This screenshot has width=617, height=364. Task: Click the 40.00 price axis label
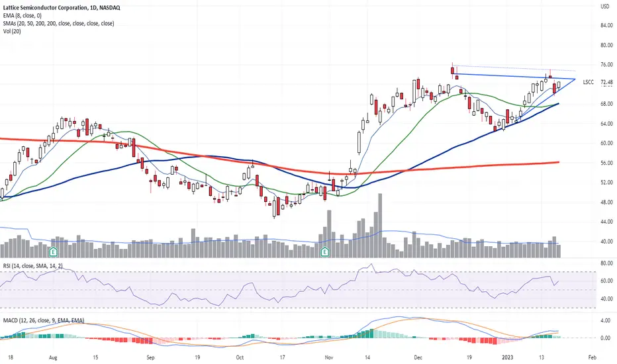[x=607, y=242]
